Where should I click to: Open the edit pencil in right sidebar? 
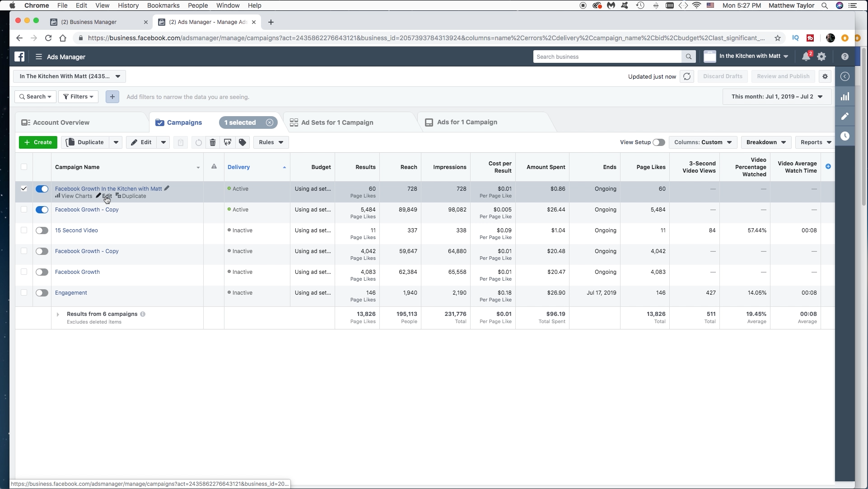[x=845, y=116]
